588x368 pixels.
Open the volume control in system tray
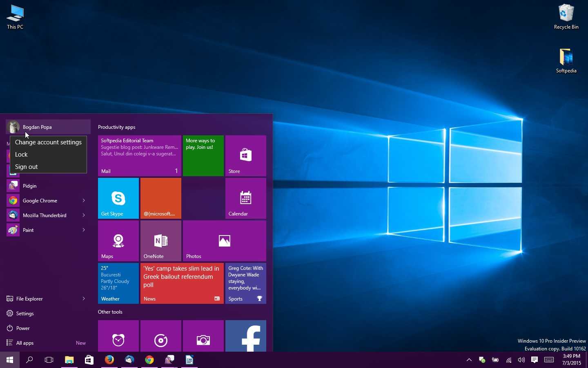click(521, 360)
